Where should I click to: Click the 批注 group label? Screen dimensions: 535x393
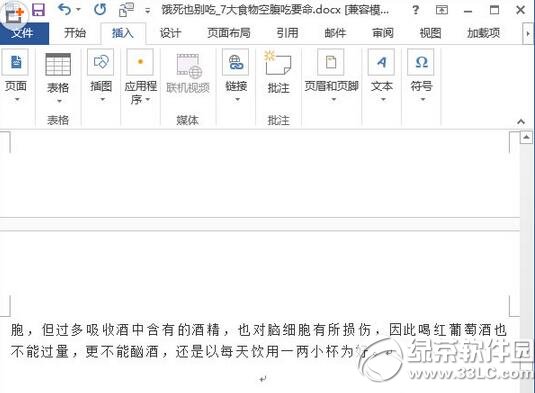[278, 120]
